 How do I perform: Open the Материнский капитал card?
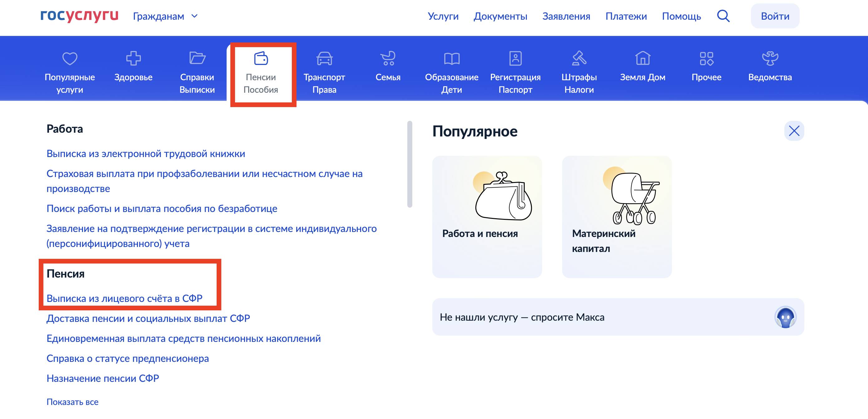point(617,217)
